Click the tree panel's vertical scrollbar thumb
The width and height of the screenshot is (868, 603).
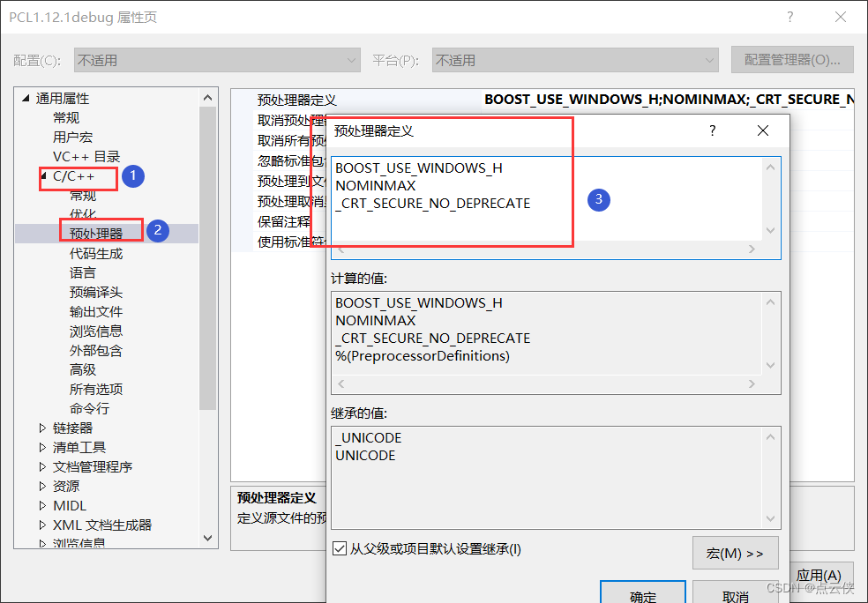(207, 257)
